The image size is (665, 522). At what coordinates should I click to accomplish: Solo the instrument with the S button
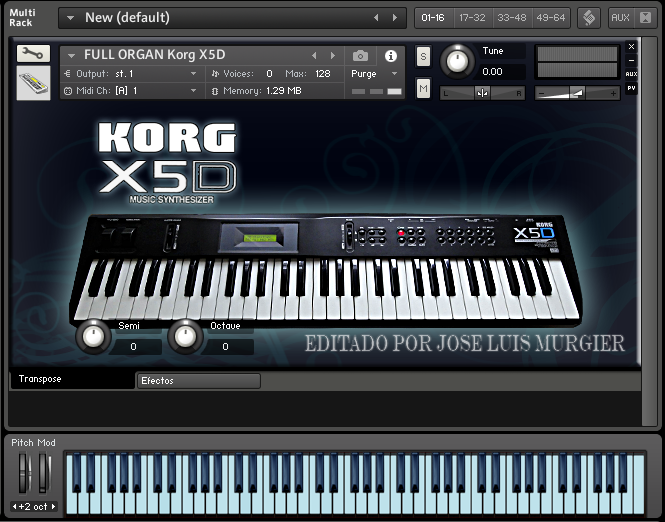coord(423,56)
